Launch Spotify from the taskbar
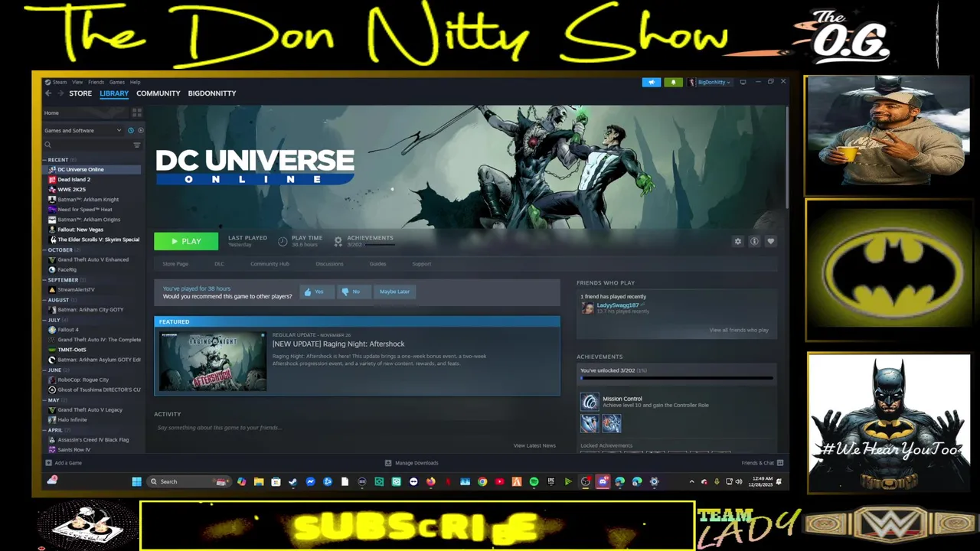The image size is (980, 551). (x=534, y=481)
